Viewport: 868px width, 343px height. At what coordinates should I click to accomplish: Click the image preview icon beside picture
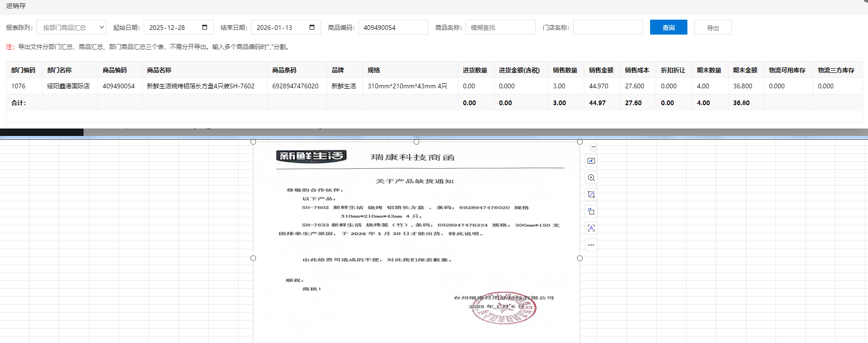591,161
